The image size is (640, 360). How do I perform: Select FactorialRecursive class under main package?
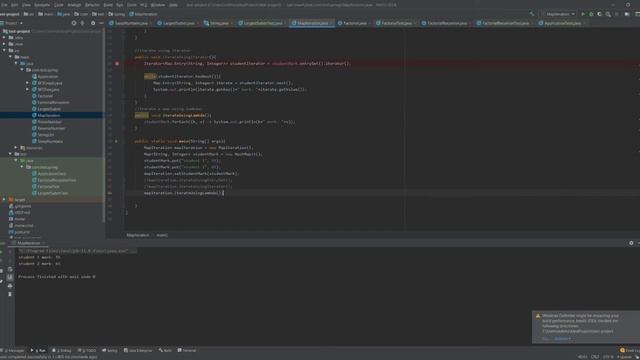(53, 102)
